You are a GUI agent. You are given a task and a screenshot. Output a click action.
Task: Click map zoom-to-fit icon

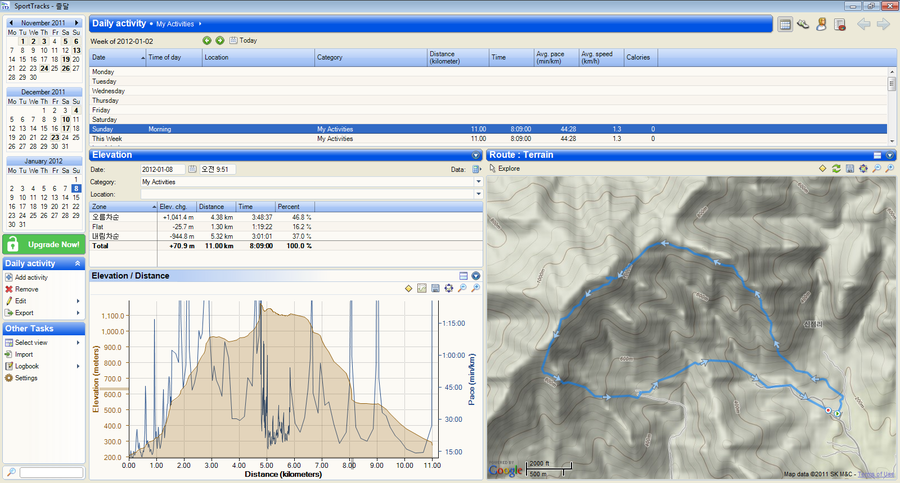[863, 168]
